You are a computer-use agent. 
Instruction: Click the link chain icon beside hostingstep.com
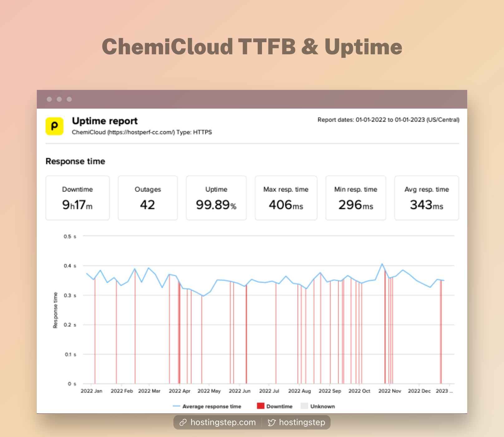coord(183,423)
